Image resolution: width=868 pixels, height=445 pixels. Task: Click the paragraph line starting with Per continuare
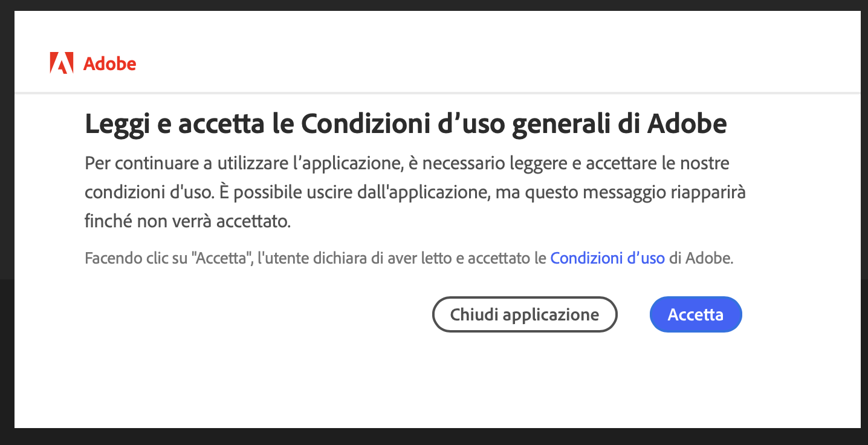click(407, 163)
